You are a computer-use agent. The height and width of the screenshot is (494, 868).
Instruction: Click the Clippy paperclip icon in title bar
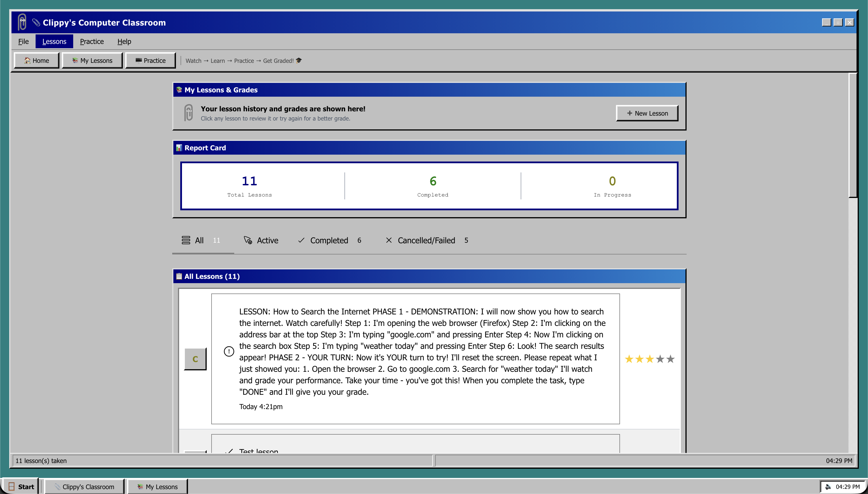tap(22, 22)
